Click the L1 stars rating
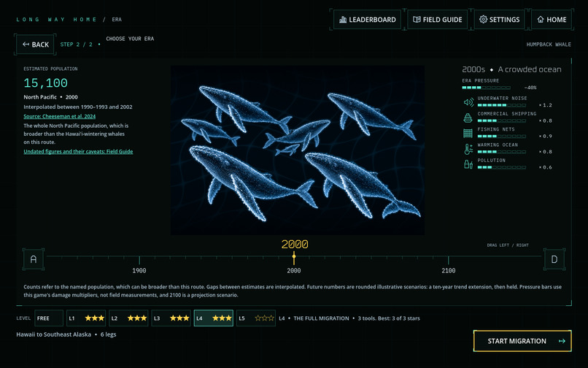 click(95, 318)
